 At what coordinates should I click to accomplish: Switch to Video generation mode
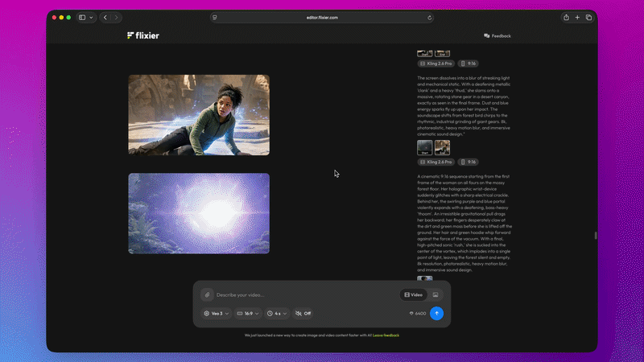click(x=413, y=294)
